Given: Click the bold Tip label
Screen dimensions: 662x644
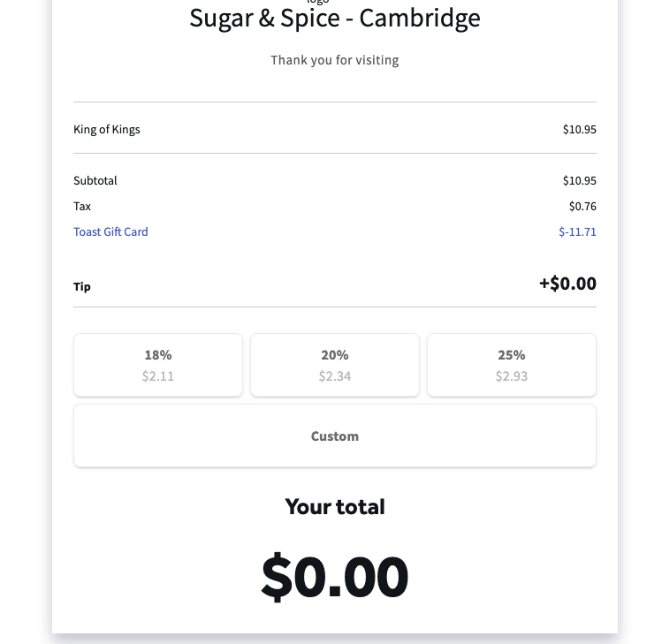Looking at the screenshot, I should [x=82, y=286].
